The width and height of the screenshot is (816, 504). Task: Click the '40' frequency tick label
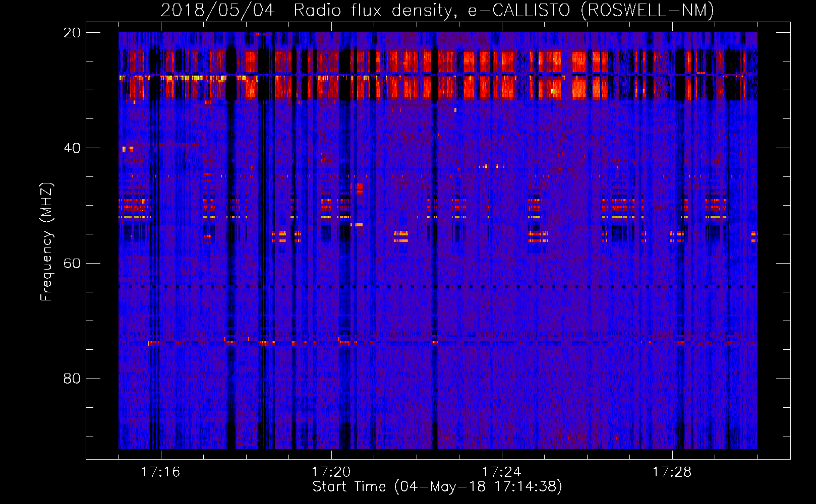(x=72, y=148)
